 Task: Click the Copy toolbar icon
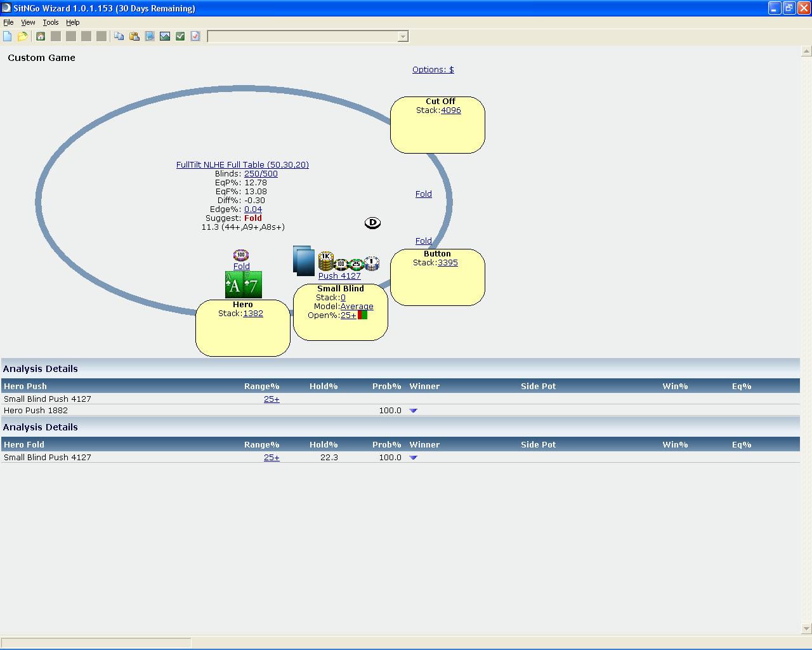pos(119,36)
